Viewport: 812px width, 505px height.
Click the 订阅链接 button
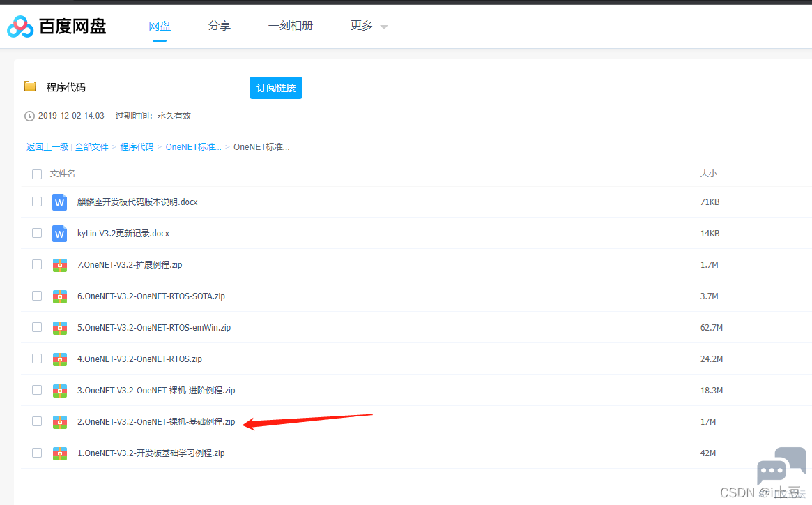tap(276, 88)
